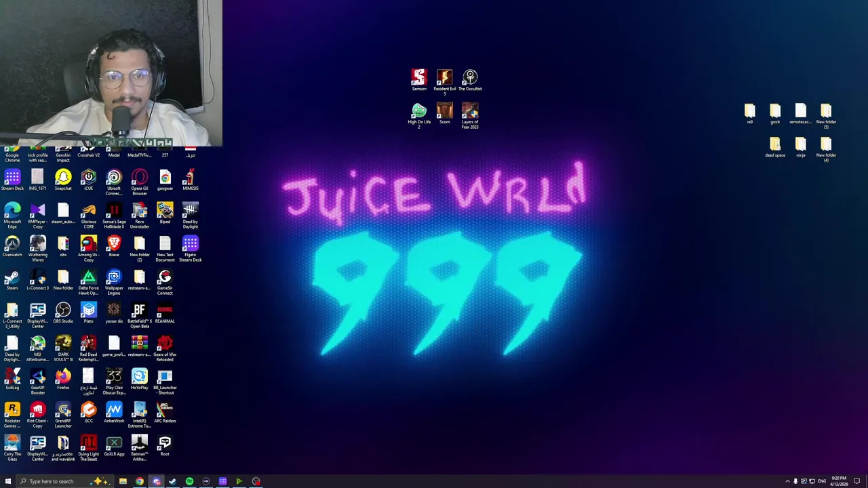868x488 pixels.
Task: Open Gears of War Reloaded
Action: pos(165,348)
